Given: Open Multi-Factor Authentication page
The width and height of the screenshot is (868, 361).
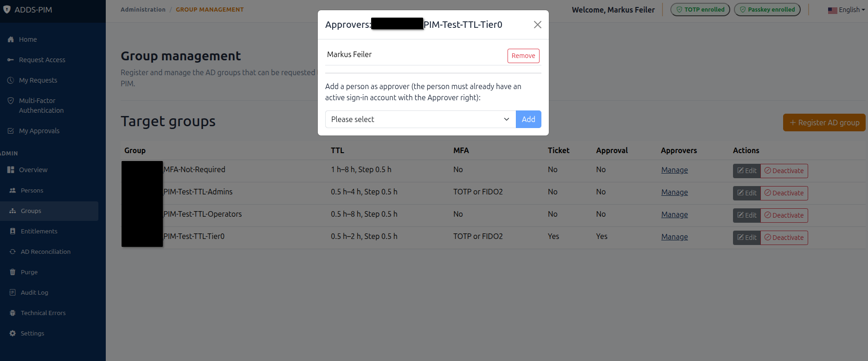Looking at the screenshot, I should pyautogui.click(x=41, y=105).
